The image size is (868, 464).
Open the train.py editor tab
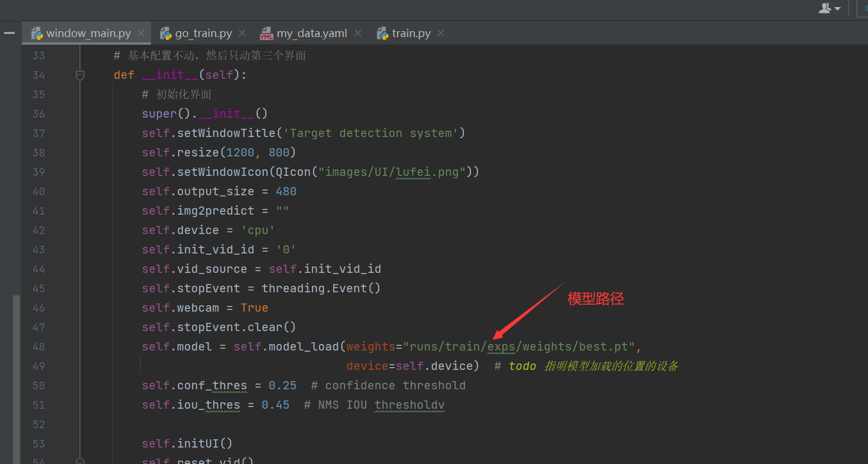pos(411,34)
